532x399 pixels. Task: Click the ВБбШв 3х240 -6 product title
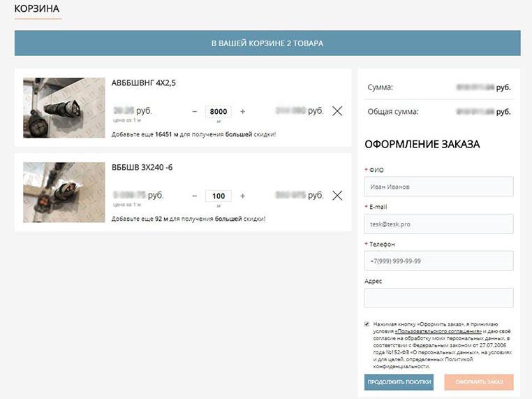[x=142, y=168]
